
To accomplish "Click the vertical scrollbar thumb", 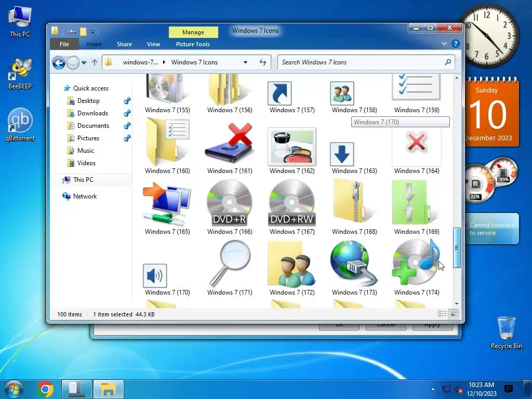I will coord(457,248).
